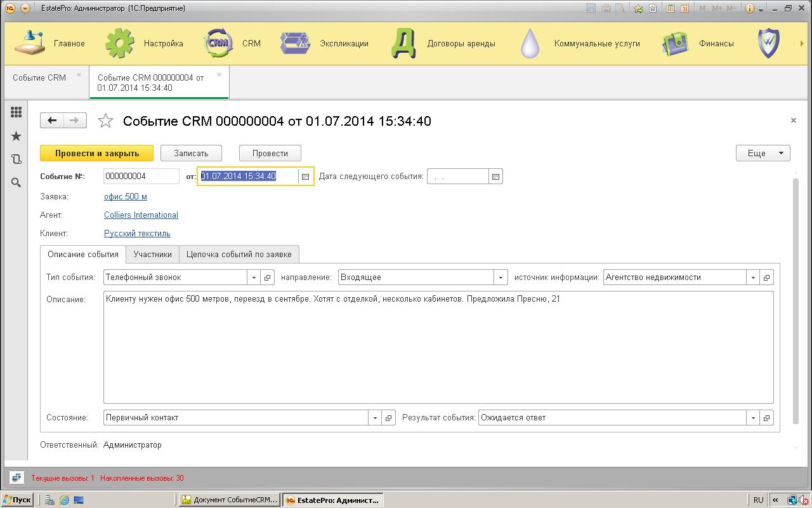Open the офис 500 м request link
Screen dimensions: 812x508
coord(126,196)
